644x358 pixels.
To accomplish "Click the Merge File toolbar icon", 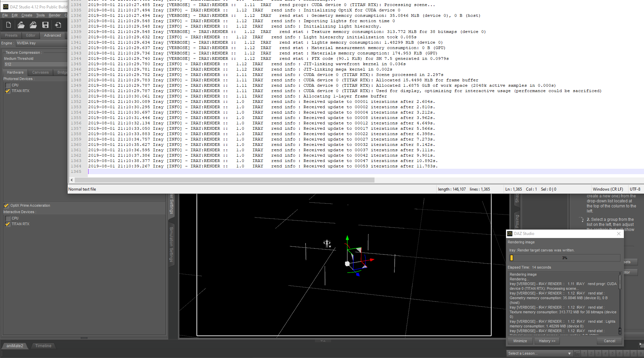I will point(33,25).
